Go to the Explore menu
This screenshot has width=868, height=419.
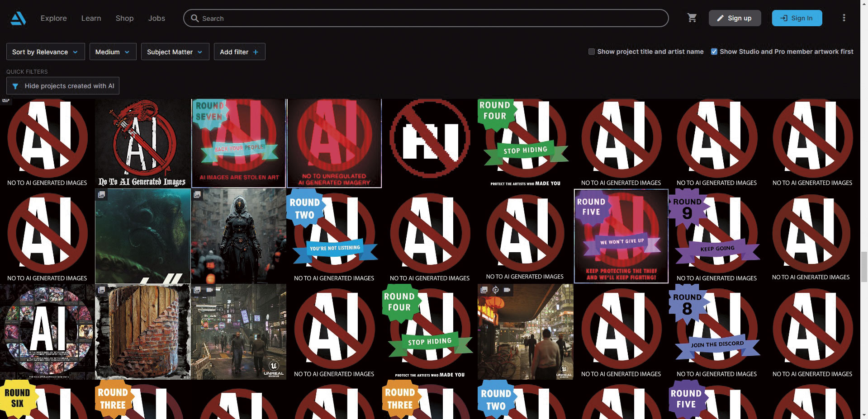pyautogui.click(x=53, y=18)
